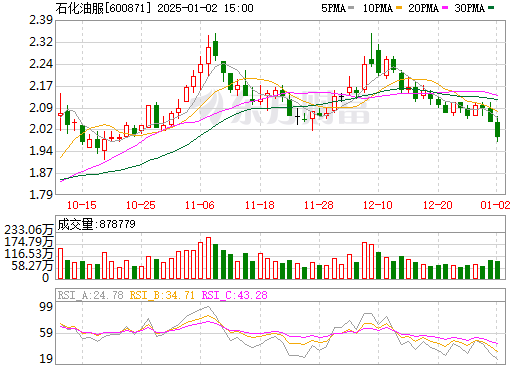This screenshot has width=520, height=365.
Task: Click the 1.87 price axis label
Action: 41,173
